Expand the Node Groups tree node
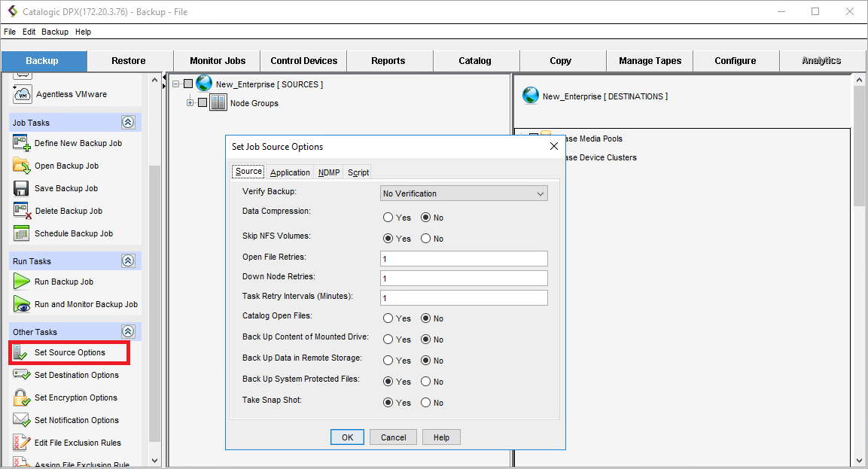The image size is (868, 469). click(190, 103)
